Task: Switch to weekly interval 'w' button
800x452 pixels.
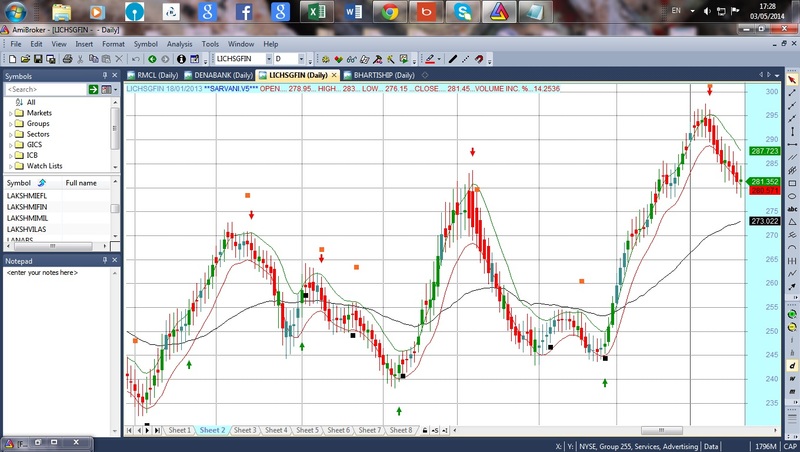Action: point(792,379)
